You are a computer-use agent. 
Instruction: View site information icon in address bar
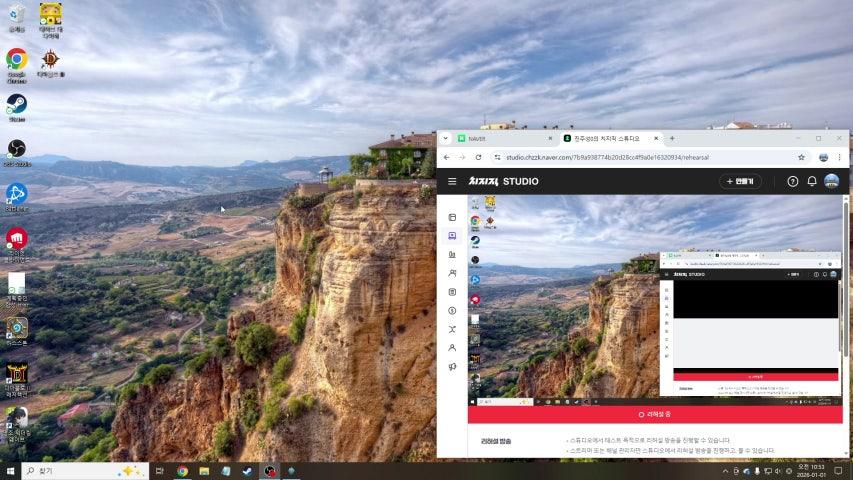click(497, 157)
